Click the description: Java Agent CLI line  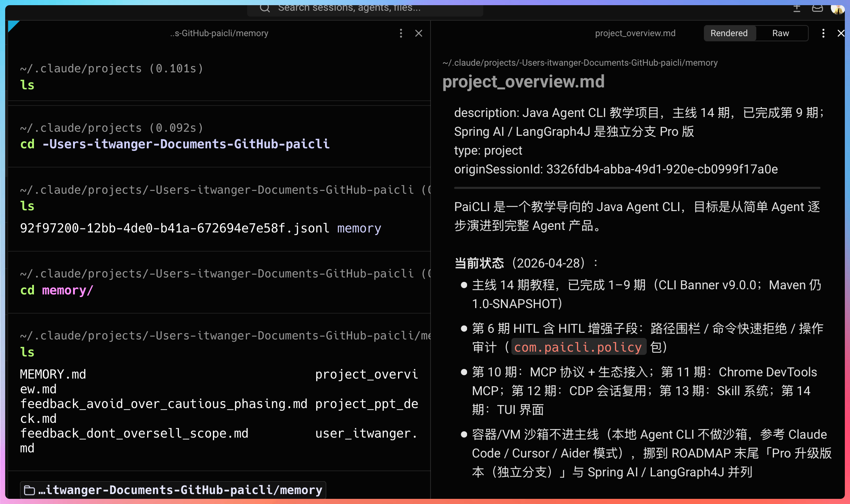click(639, 122)
